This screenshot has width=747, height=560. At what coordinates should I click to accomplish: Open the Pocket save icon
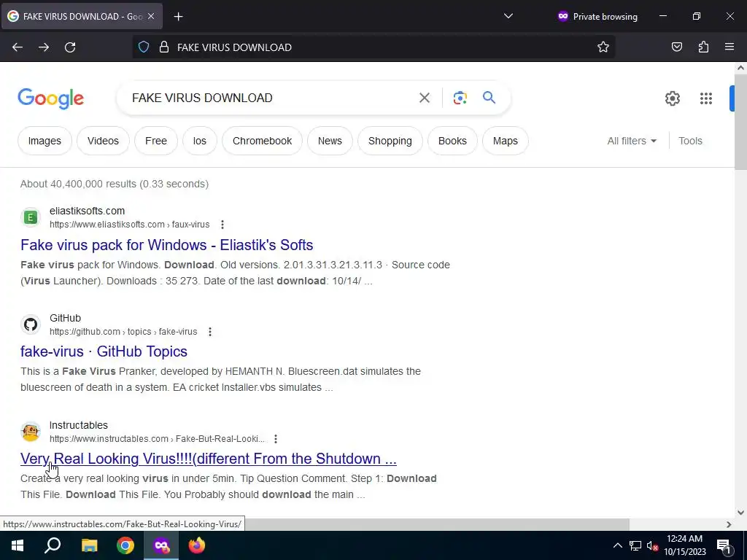(677, 47)
